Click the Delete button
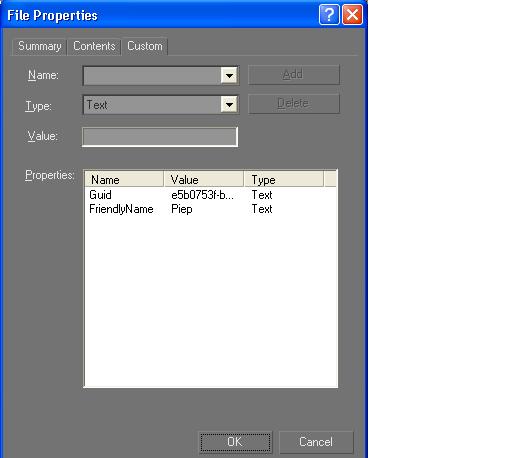This screenshot has height=458, width=512. (294, 104)
